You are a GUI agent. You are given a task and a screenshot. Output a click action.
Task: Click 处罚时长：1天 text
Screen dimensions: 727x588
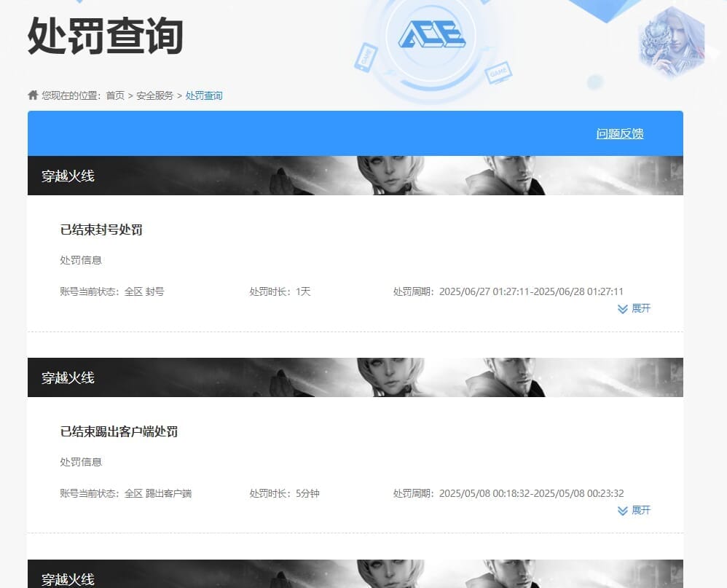tap(280, 291)
